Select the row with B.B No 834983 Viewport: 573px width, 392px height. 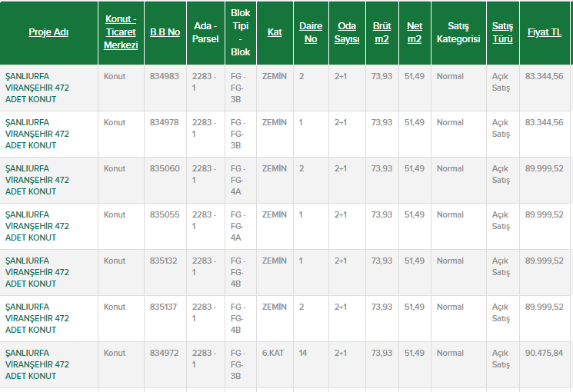165,77
